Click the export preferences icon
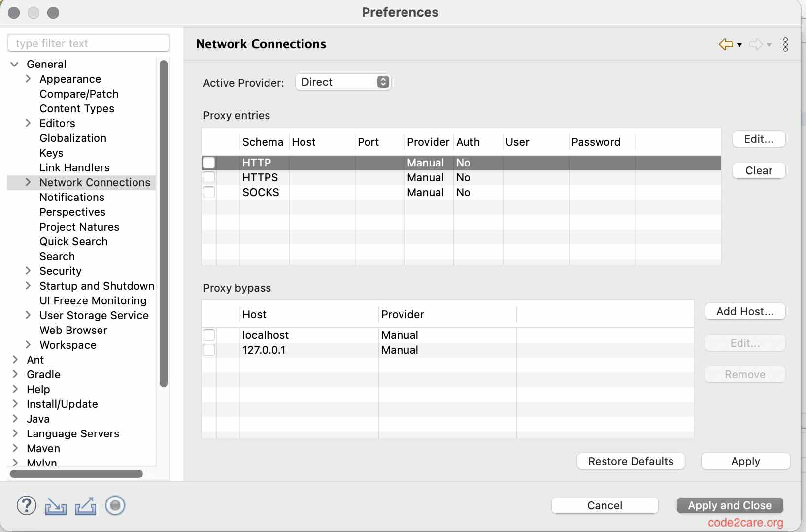 (86, 505)
